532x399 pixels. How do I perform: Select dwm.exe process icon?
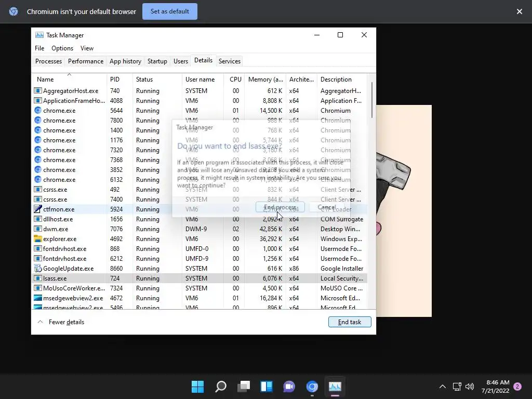point(37,229)
